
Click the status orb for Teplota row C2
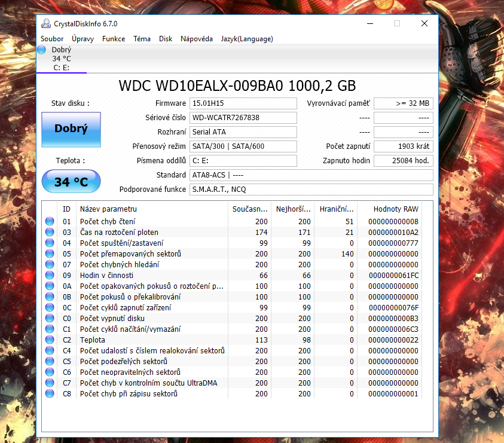coord(50,340)
